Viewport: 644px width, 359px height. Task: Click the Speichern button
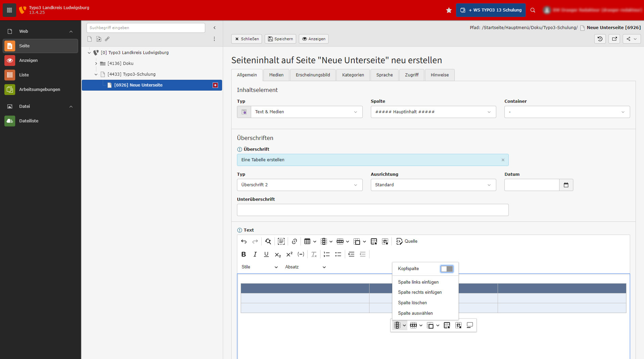click(280, 39)
